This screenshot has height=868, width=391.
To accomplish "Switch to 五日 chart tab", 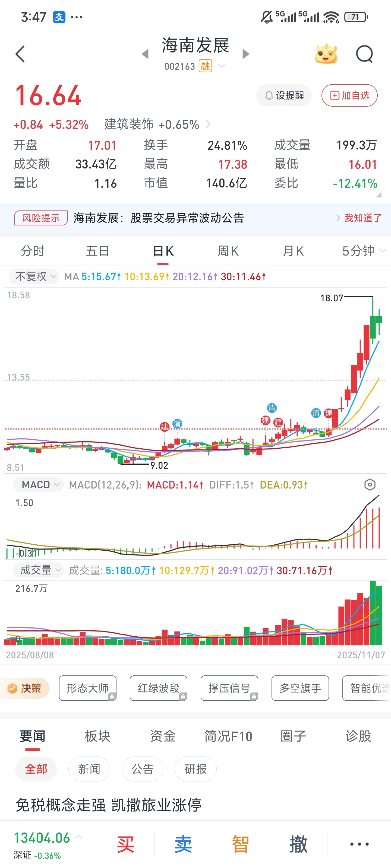I will tap(97, 251).
